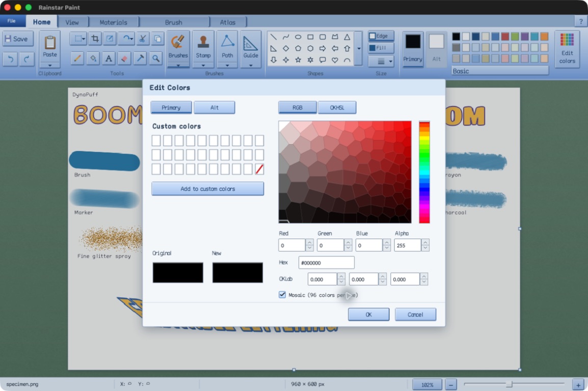Open the help question mark button
Screen dimensions: 588x391
[580, 21]
